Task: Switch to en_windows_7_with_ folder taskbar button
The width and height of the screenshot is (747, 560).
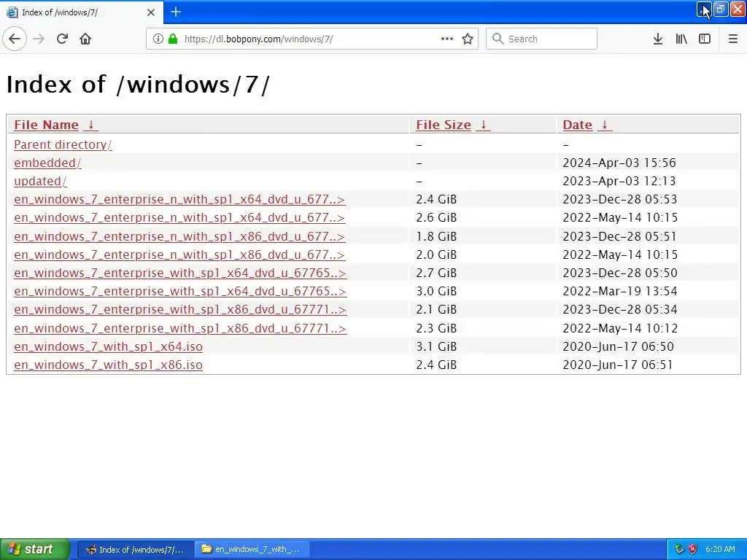Action: (x=252, y=549)
